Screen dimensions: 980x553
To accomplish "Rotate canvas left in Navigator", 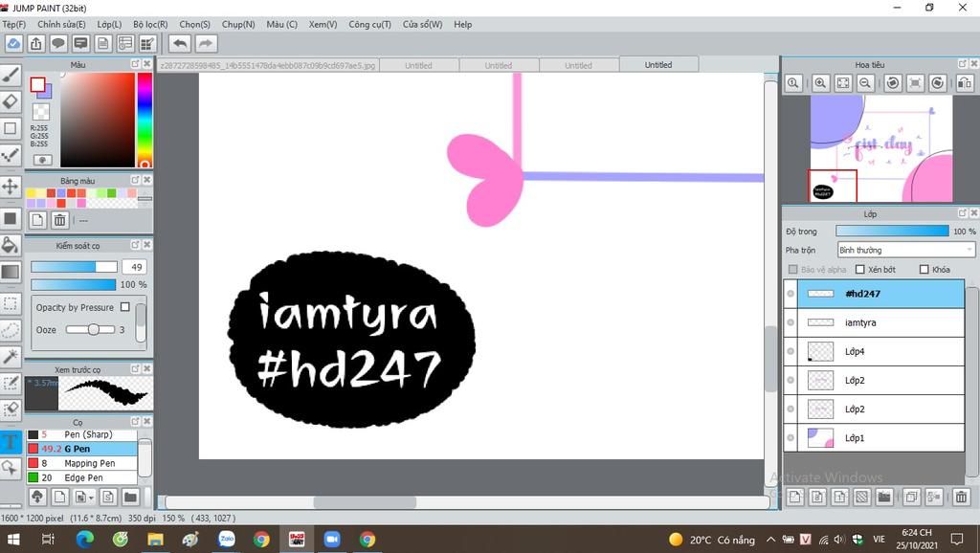I will coord(893,83).
